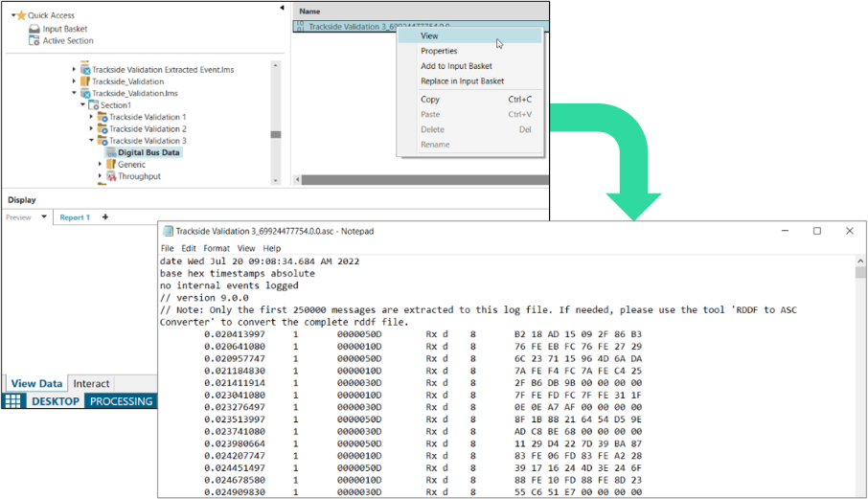Viewport: 868px width, 499px height.
Task: Switch to the PROCESSING workspace
Action: 121,401
